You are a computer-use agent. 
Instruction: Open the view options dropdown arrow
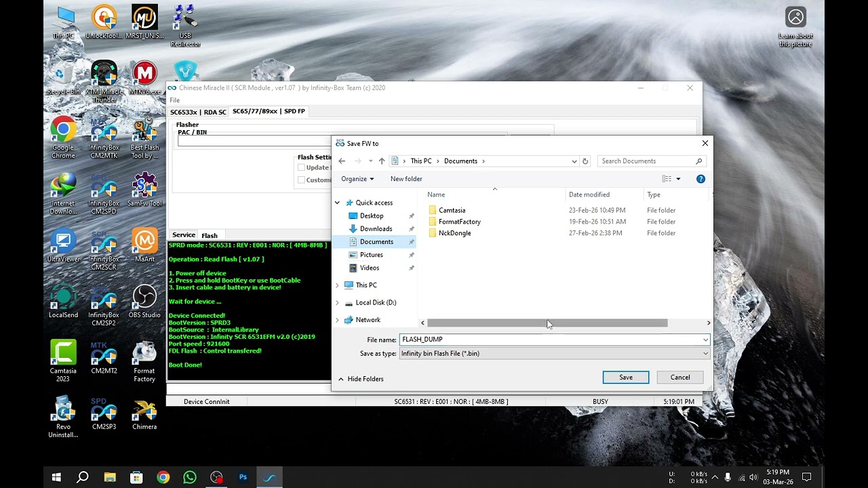678,179
